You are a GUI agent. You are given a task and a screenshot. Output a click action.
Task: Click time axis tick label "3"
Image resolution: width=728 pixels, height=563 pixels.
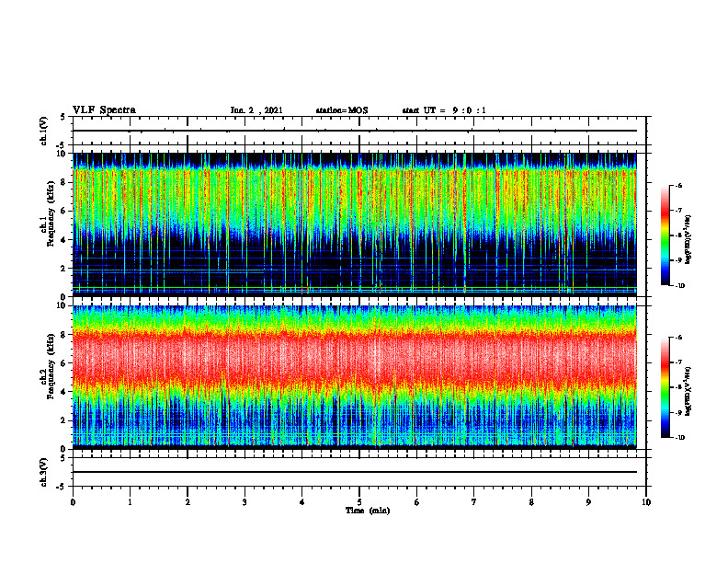point(245,502)
